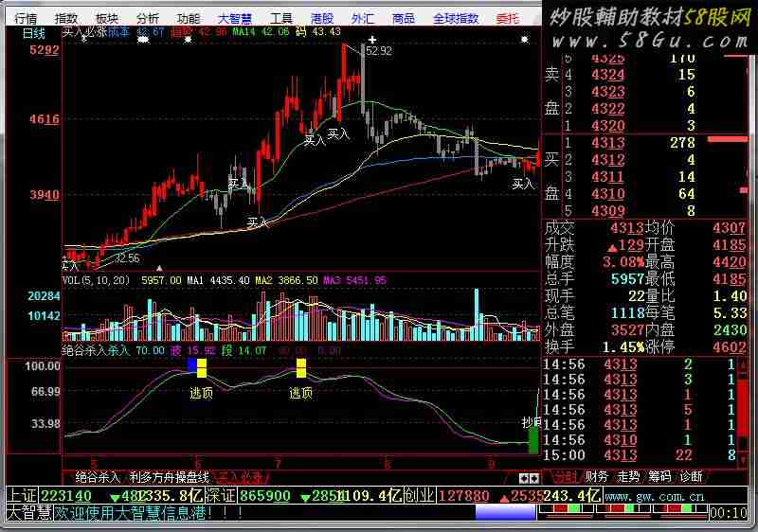Select buy level 1 price 4313
The height and width of the screenshot is (532, 758).
point(607,143)
